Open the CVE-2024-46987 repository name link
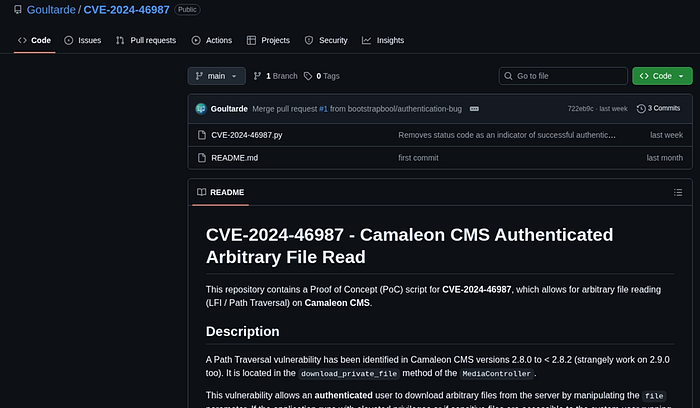The width and height of the screenshot is (700, 408). (x=126, y=10)
